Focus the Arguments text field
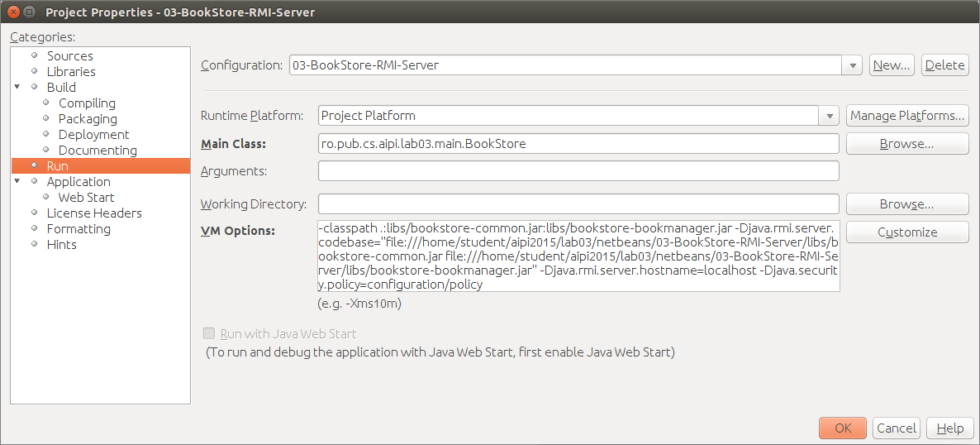Viewport: 980px width, 445px height. pyautogui.click(x=578, y=170)
